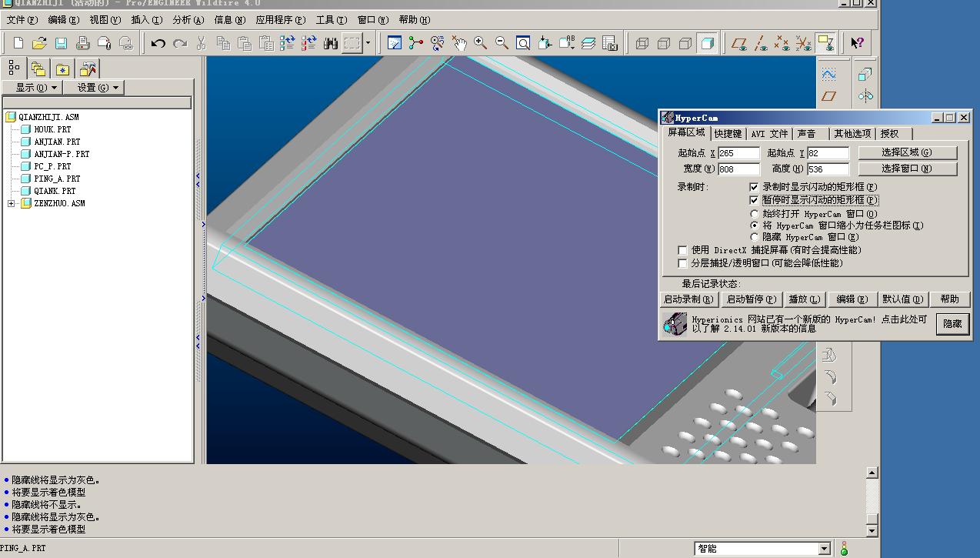Screen dimensions: 980x558
Task: Select no hidden display style
Action: (x=685, y=43)
